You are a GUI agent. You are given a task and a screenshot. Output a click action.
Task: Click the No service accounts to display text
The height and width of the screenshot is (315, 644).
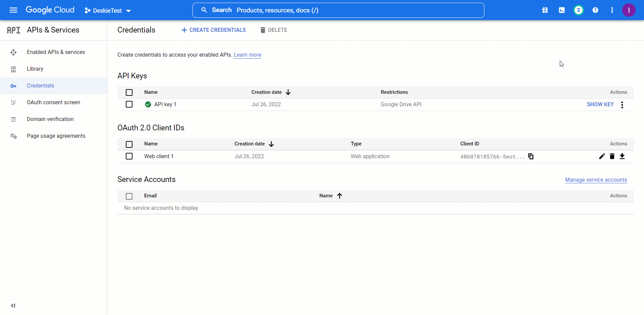coord(161,208)
